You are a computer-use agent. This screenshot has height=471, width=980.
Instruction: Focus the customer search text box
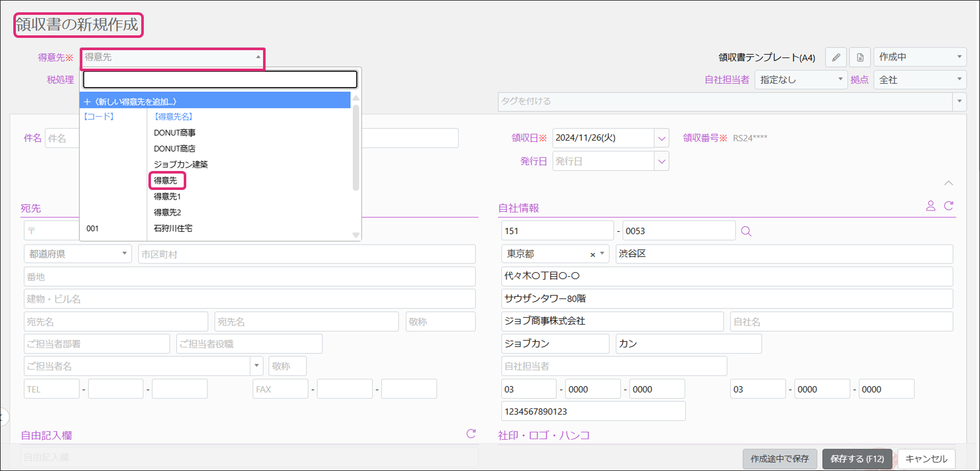tap(220, 80)
